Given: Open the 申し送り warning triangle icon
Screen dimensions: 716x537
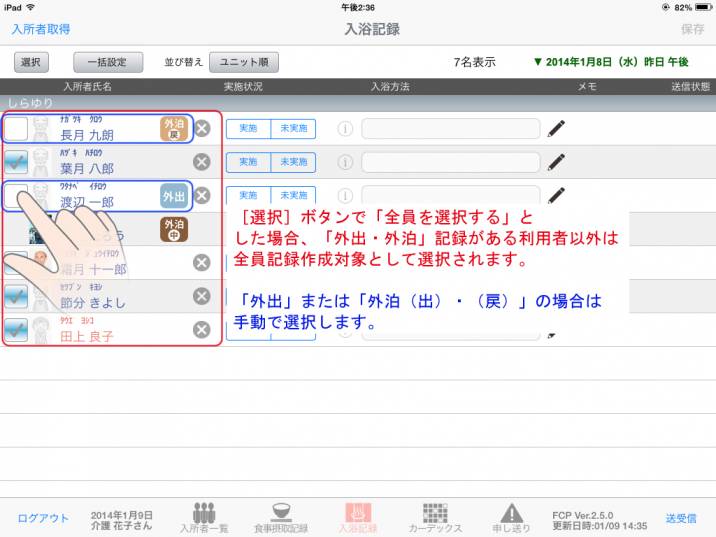Looking at the screenshot, I should point(511,517).
